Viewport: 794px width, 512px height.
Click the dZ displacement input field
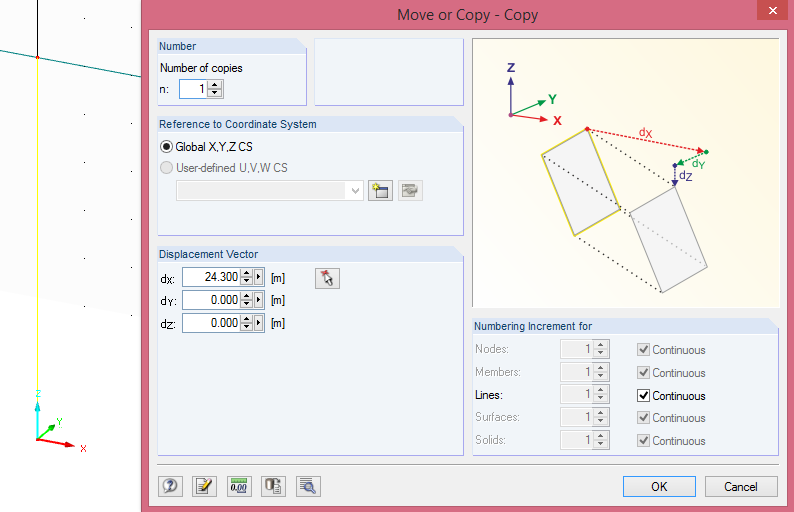click(212, 323)
